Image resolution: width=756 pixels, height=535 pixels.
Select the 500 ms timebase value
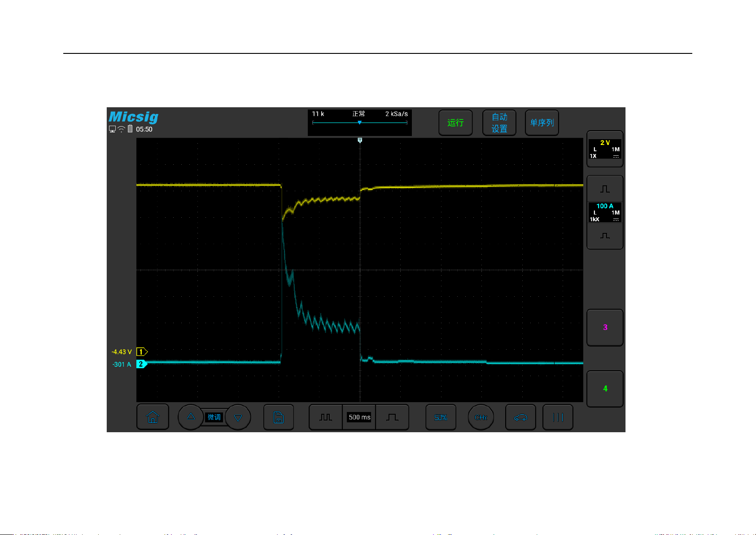(x=359, y=417)
